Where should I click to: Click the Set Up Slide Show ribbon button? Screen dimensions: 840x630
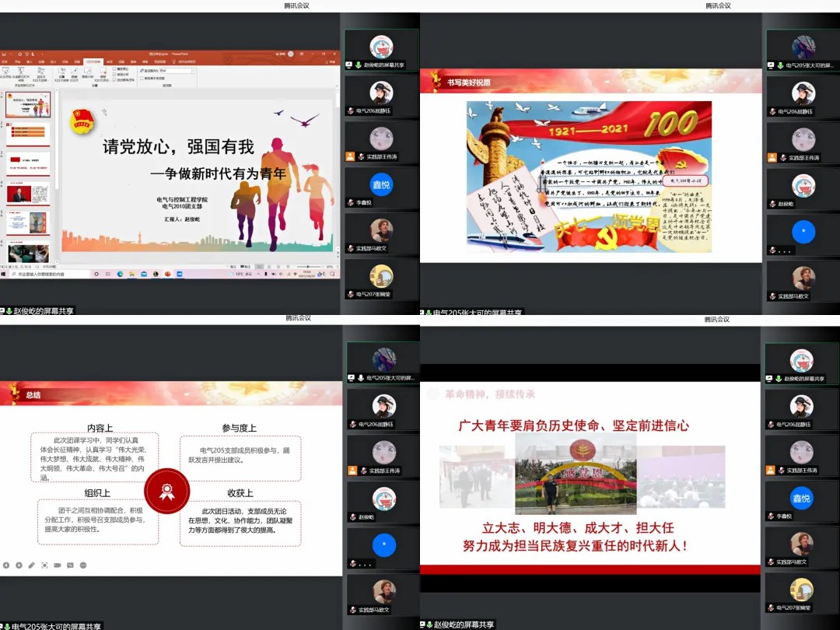point(61,73)
